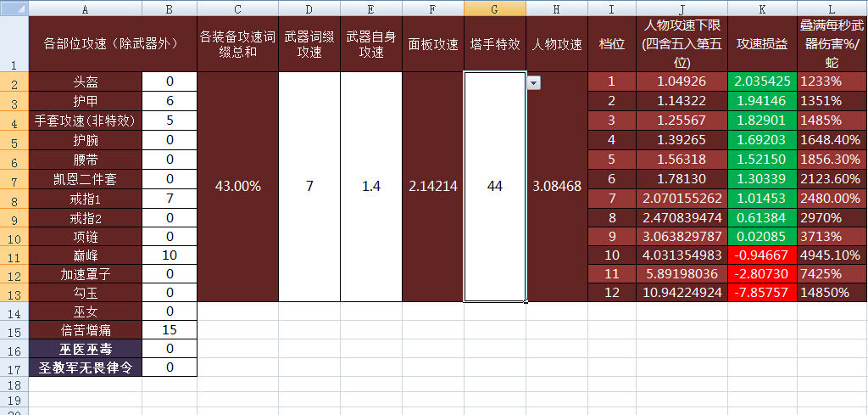
Task: Select row 2 header
Action: coord(14,82)
